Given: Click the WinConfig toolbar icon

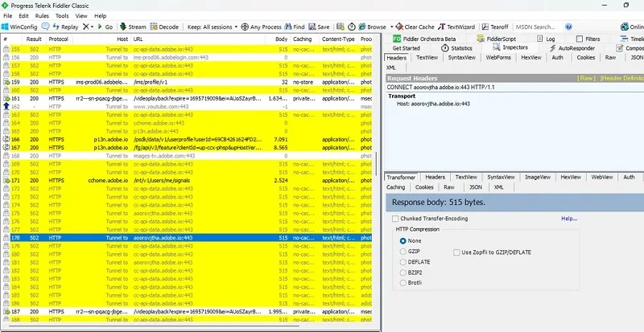Looking at the screenshot, I should 5,27.
